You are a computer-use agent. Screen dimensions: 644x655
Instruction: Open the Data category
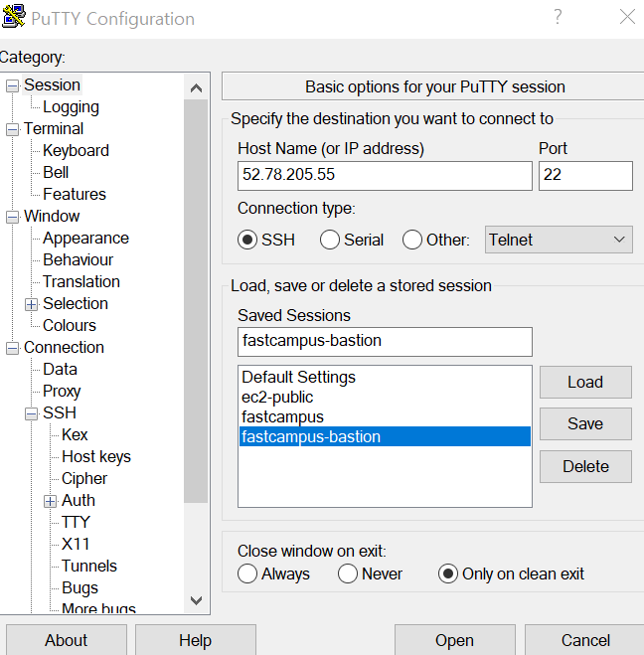[60, 370]
